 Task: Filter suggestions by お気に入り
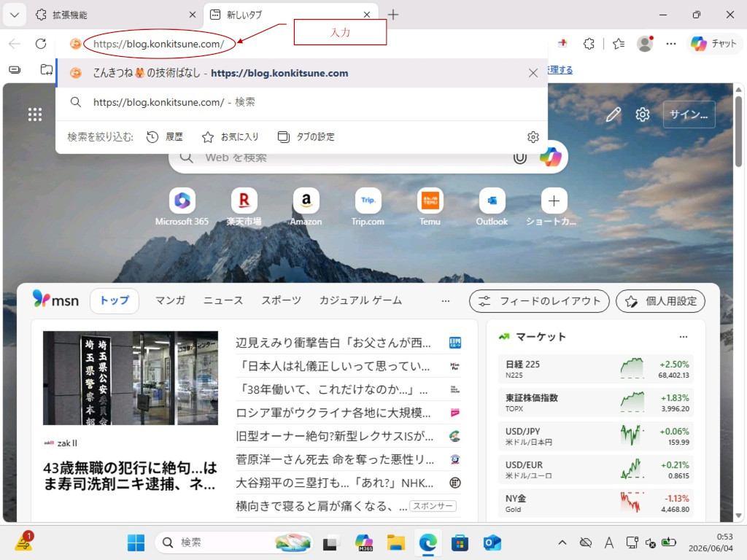point(231,137)
